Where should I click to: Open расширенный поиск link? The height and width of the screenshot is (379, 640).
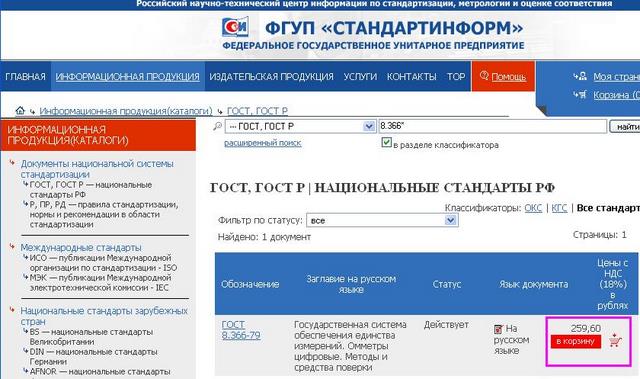[x=263, y=143]
